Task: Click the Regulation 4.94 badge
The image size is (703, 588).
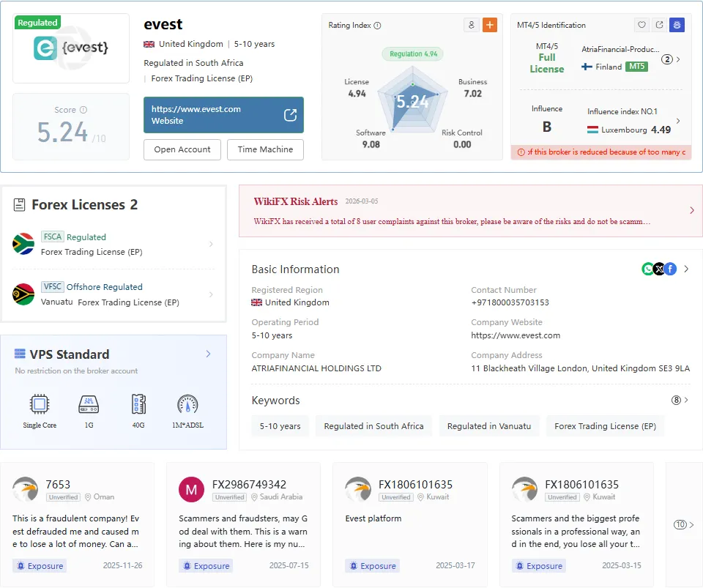Action: point(413,53)
